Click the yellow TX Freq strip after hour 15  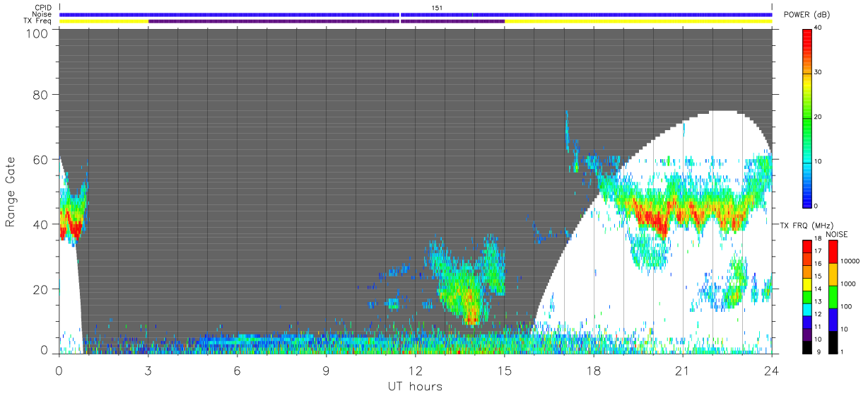click(x=638, y=21)
